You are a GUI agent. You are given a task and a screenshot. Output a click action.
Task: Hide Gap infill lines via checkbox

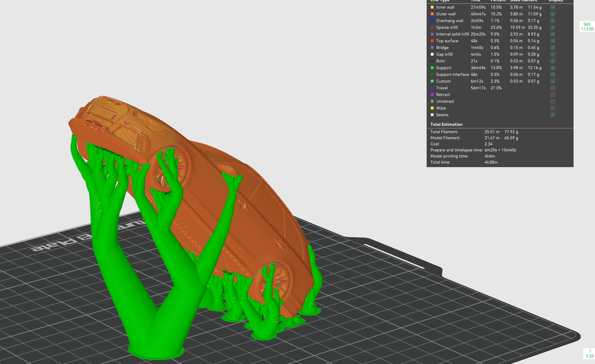coord(552,54)
